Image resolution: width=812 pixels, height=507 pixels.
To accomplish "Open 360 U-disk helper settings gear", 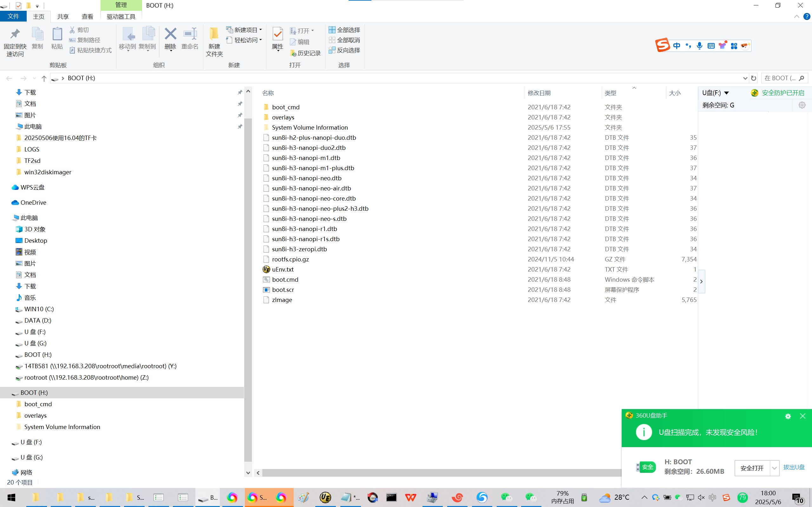I will [788, 416].
